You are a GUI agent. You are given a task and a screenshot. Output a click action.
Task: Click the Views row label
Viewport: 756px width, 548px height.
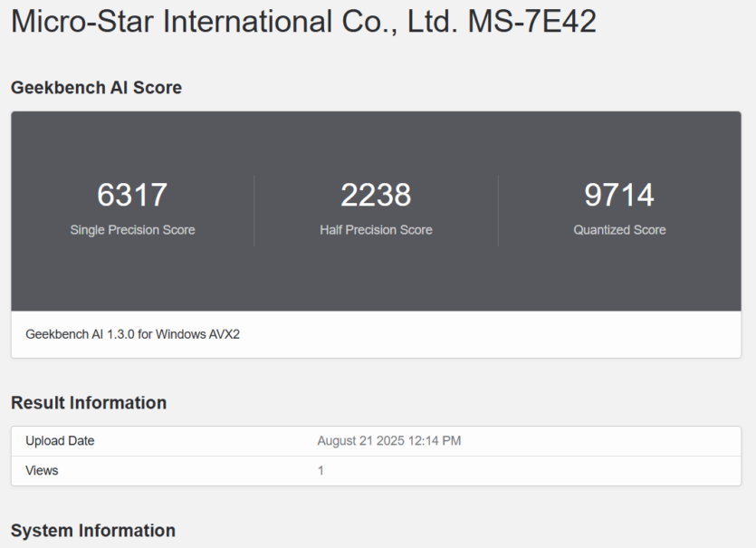(42, 471)
